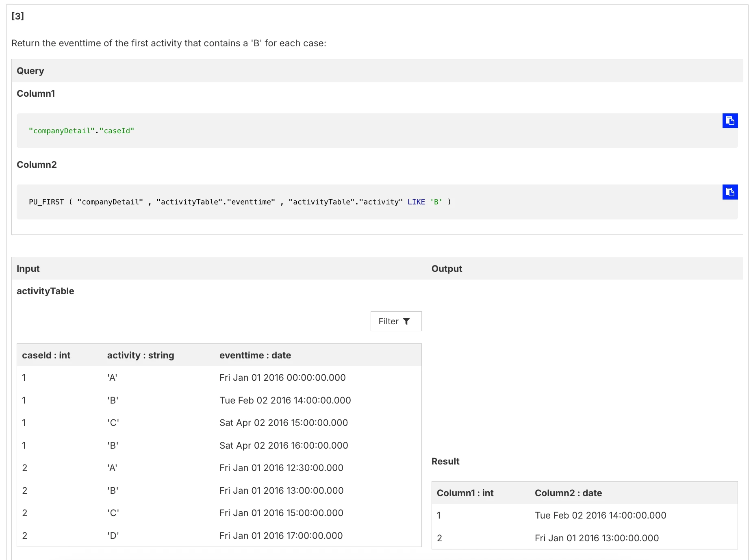Click the "activity : string" column header
The image size is (751, 560).
point(140,355)
